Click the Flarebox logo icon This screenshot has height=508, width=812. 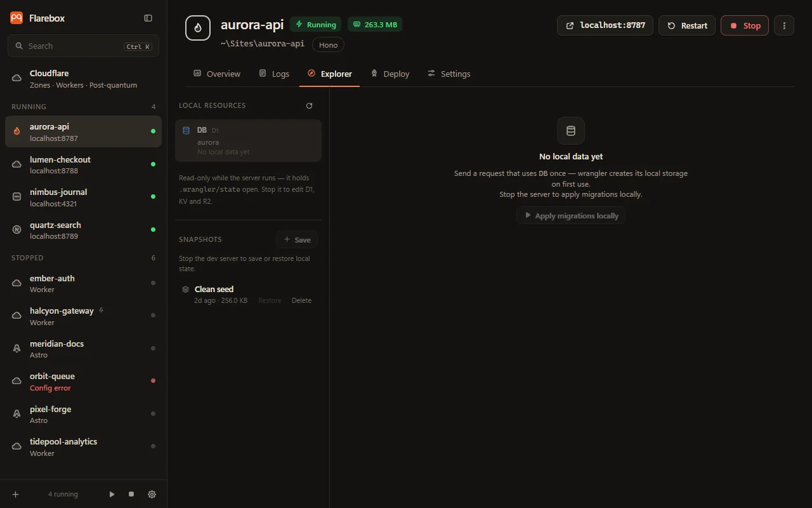(x=16, y=18)
